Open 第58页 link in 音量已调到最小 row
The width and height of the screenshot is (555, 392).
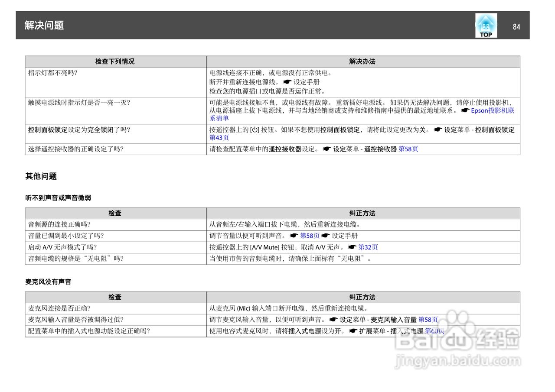[310, 236]
